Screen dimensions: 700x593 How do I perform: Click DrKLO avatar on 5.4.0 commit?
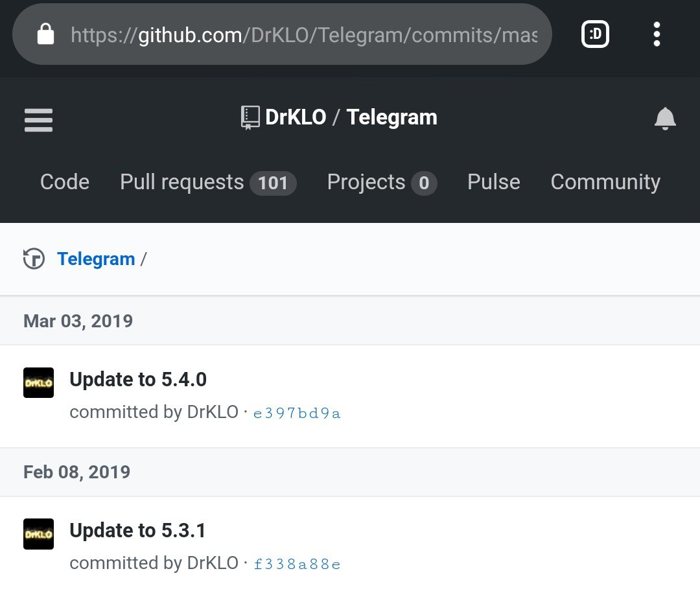coord(38,382)
